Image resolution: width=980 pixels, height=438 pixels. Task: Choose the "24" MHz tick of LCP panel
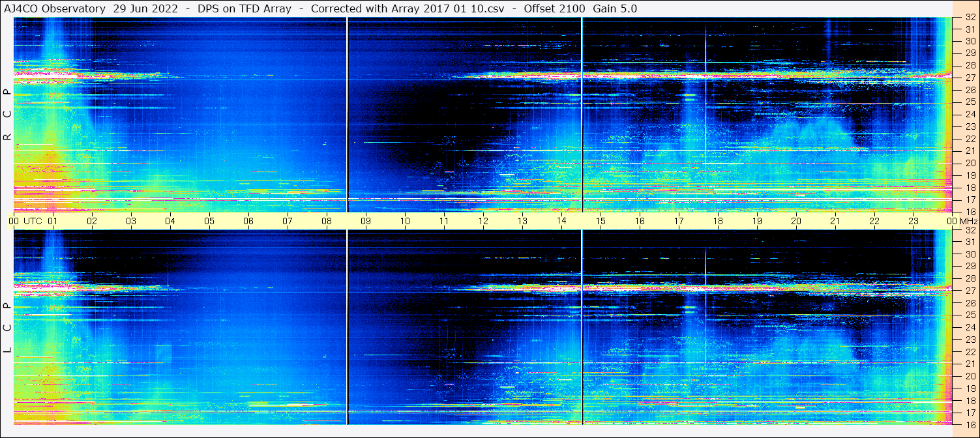click(x=970, y=328)
